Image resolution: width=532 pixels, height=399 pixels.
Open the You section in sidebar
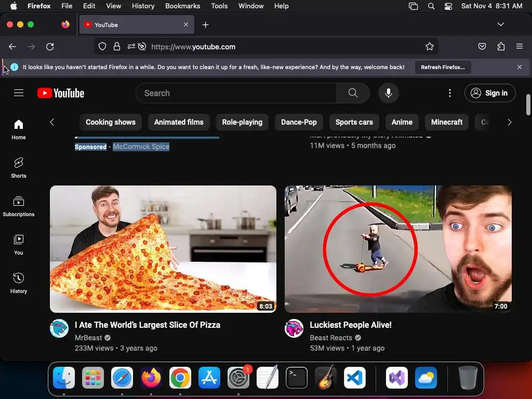[x=19, y=245]
